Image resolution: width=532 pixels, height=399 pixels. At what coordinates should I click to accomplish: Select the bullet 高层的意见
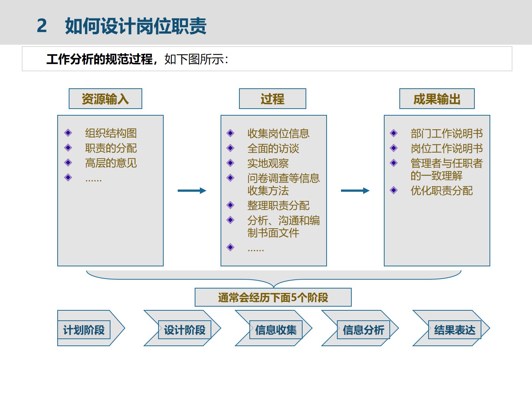pyautogui.click(x=111, y=163)
